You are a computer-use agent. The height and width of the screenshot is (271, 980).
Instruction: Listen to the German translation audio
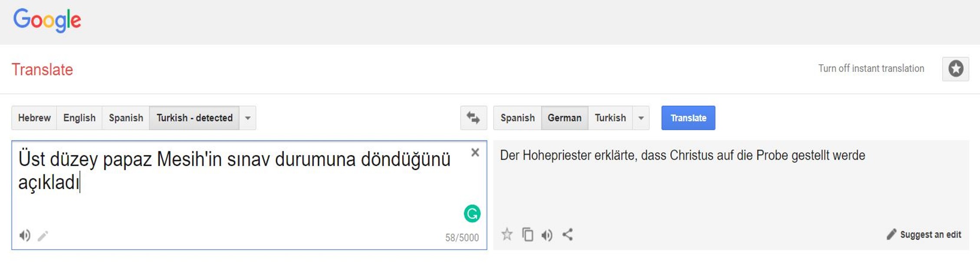click(547, 235)
